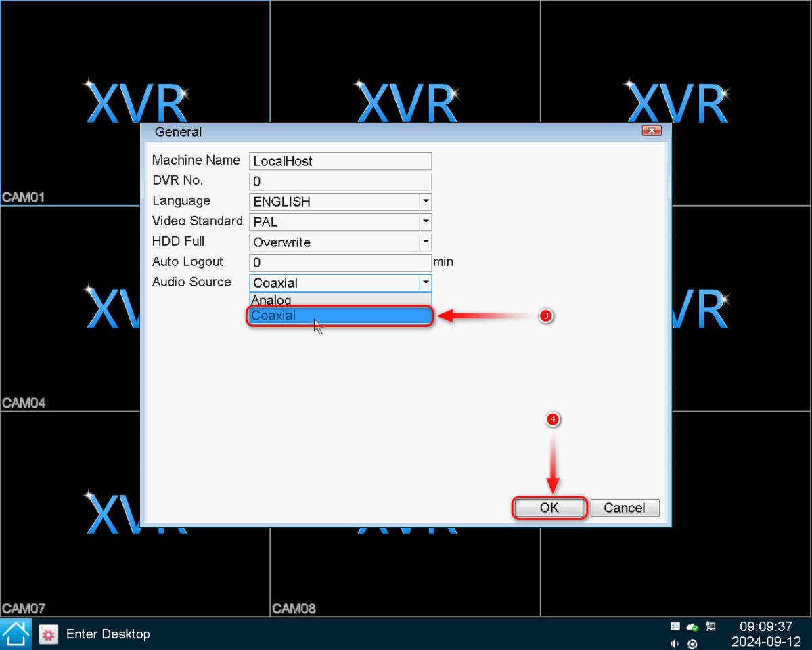Open the cloud status icon with green check
Image resolution: width=812 pixels, height=650 pixels.
[x=692, y=626]
